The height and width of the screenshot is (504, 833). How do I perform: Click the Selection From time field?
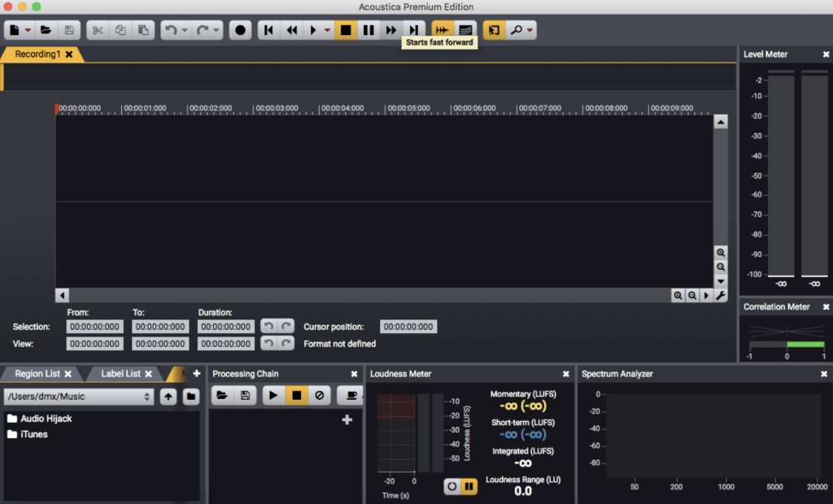(94, 327)
